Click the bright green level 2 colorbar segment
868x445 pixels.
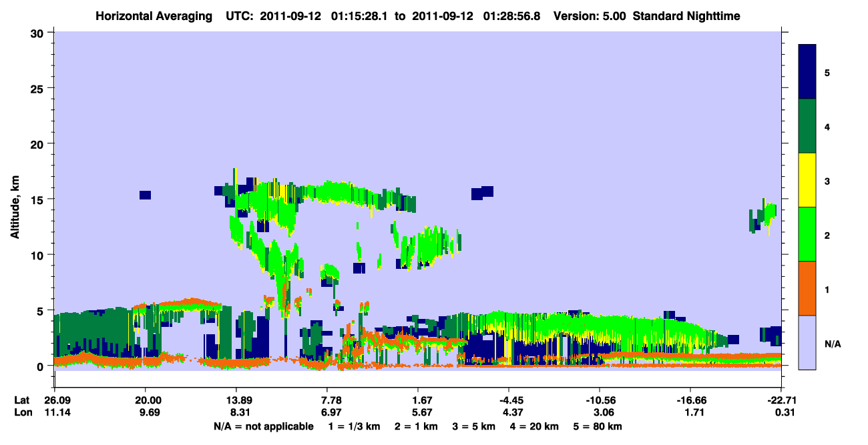pos(807,234)
